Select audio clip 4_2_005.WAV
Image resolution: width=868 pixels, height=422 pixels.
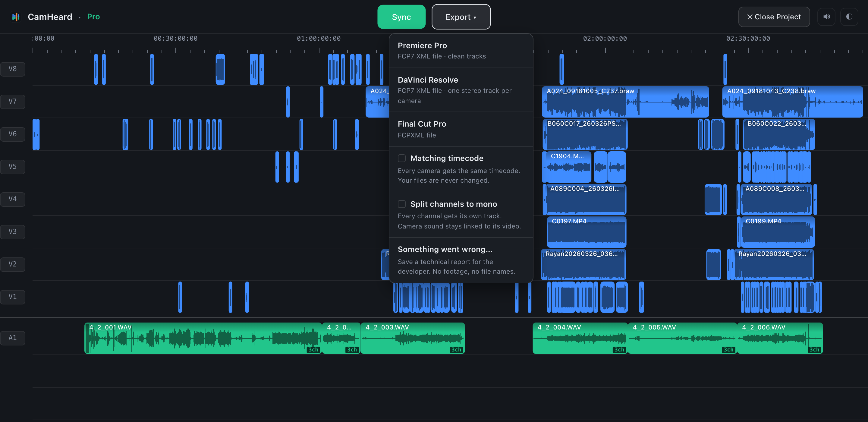(682, 338)
